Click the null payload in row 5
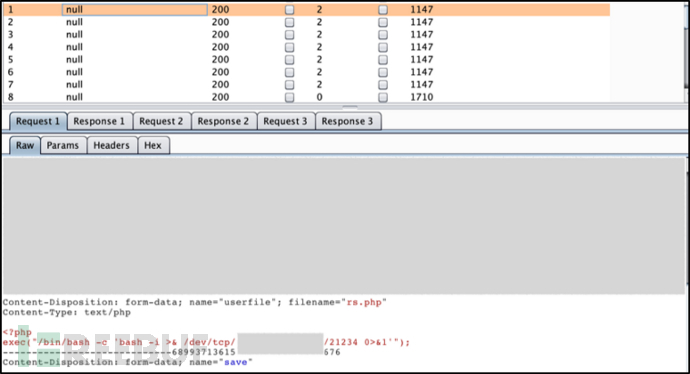The image size is (690, 374). [74, 59]
